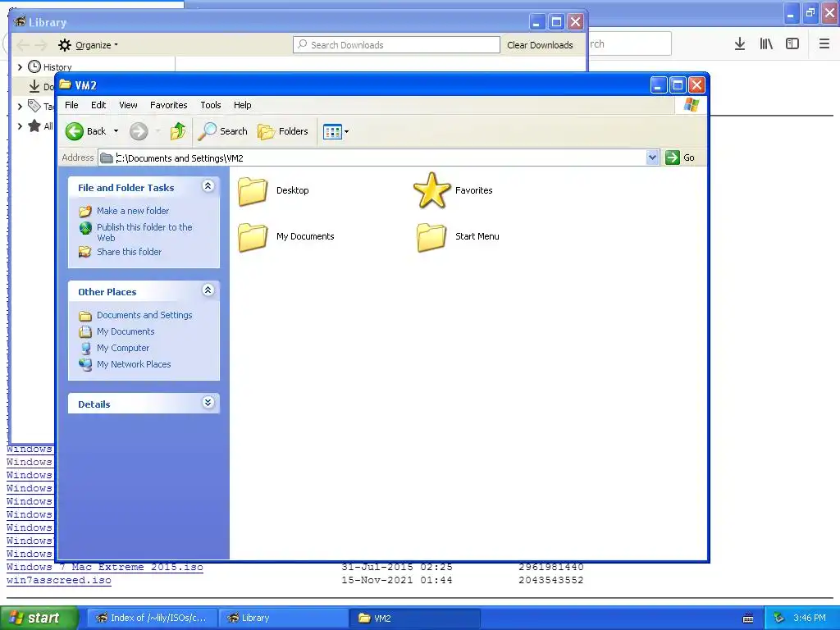Select the Start Menu folder

431,237
